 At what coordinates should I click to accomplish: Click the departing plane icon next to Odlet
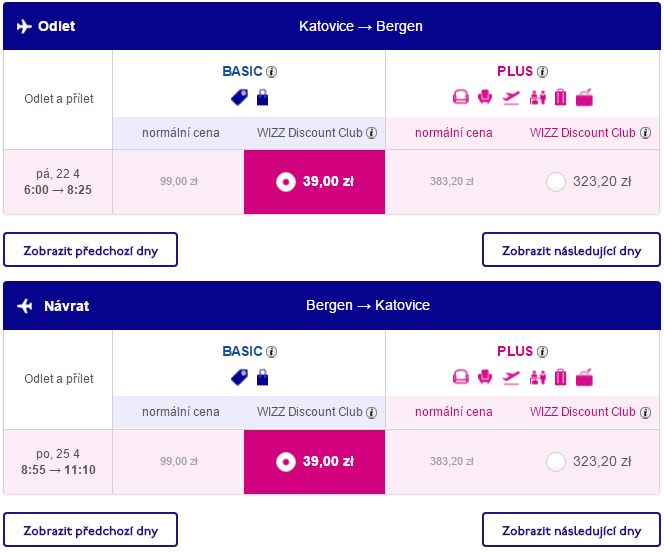(x=24, y=26)
